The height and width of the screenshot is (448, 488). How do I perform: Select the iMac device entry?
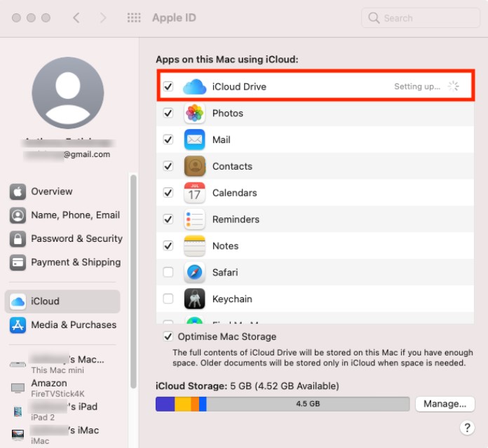click(62, 435)
